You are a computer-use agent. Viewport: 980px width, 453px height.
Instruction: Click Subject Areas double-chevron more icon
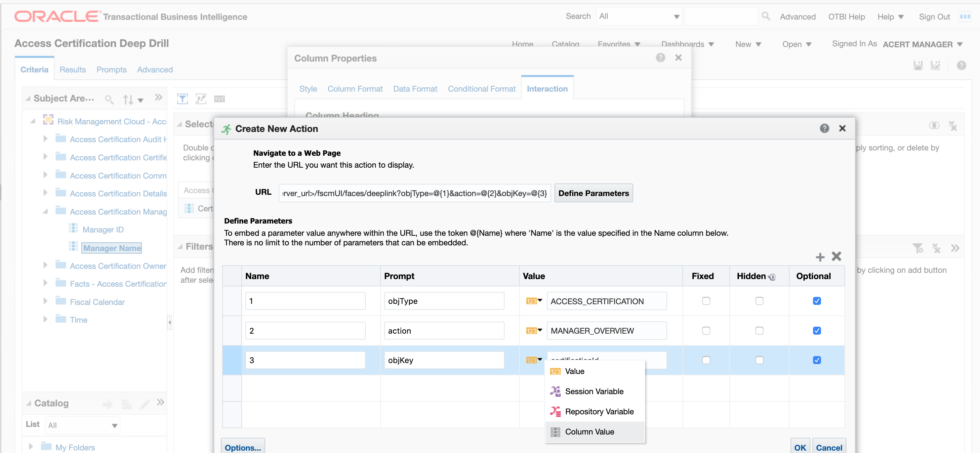(159, 97)
